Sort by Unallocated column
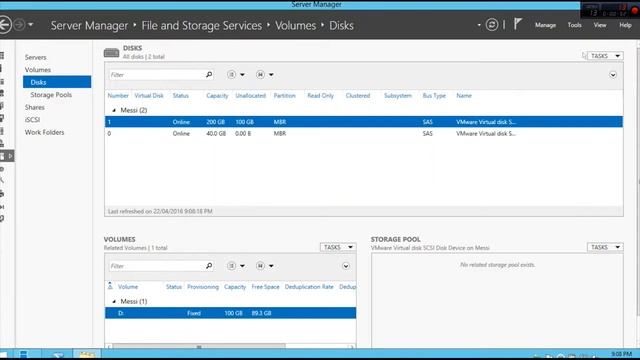The width and height of the screenshot is (640, 360). [251, 96]
